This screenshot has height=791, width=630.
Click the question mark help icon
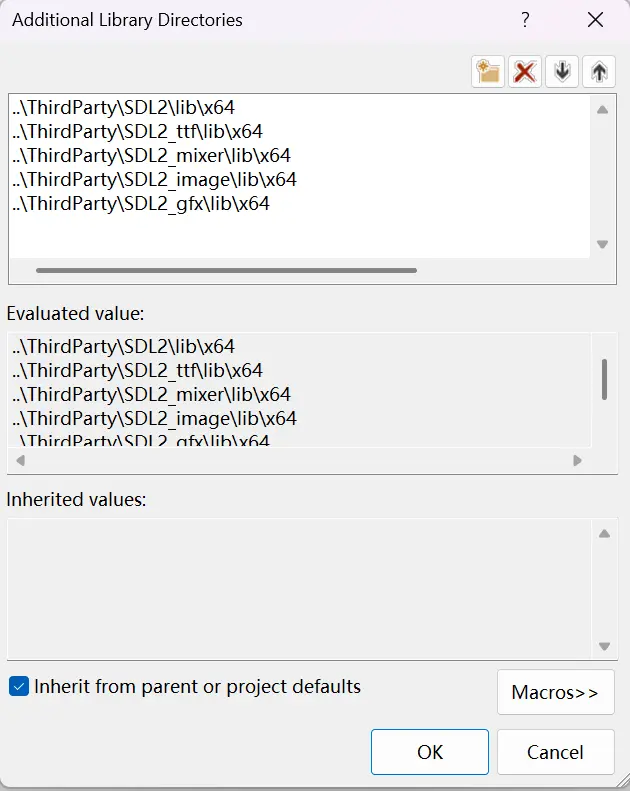525,20
